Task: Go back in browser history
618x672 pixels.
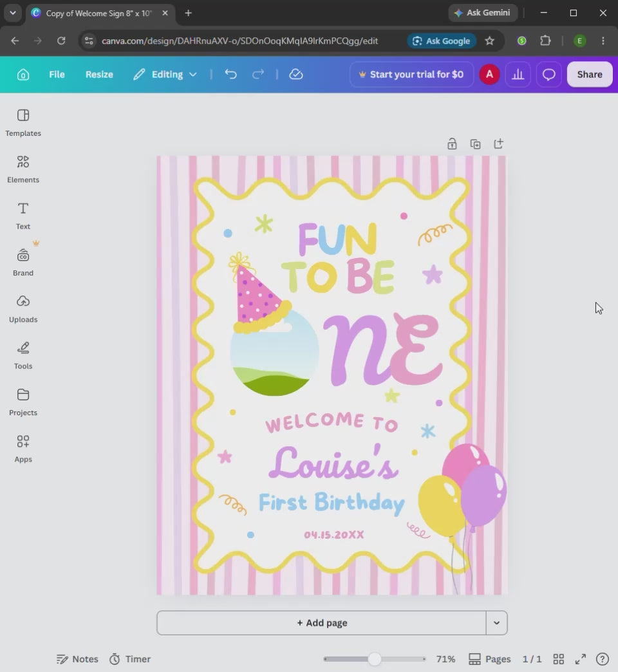Action: pos(15,41)
